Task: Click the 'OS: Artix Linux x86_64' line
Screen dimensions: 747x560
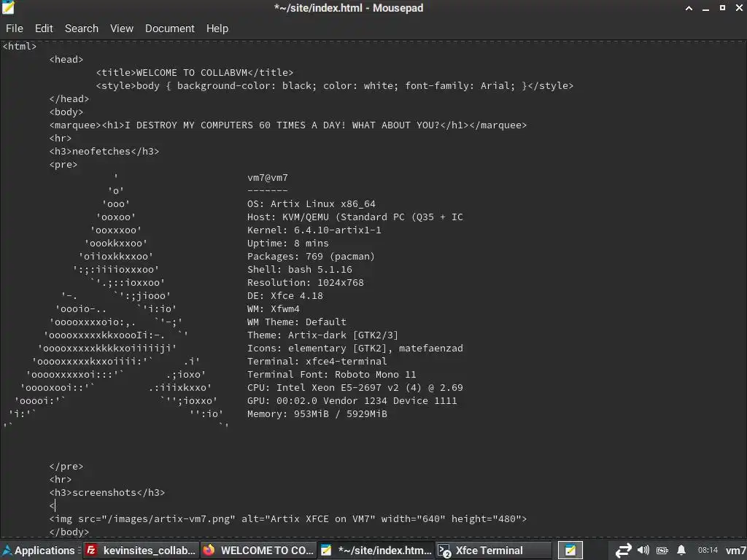Action: point(311,204)
